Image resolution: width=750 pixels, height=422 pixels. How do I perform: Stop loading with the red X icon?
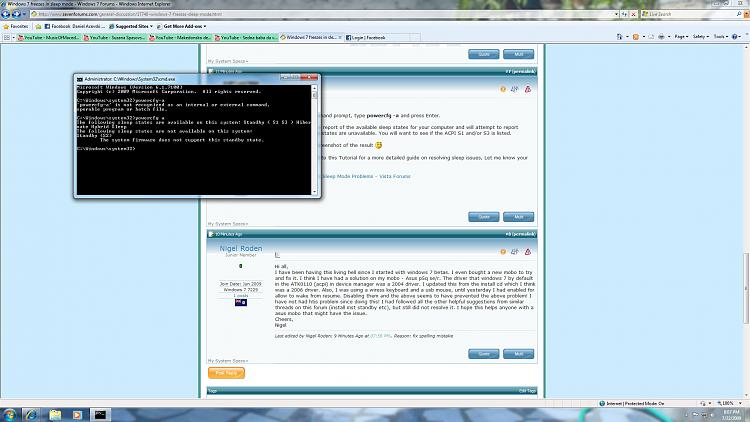coord(633,14)
